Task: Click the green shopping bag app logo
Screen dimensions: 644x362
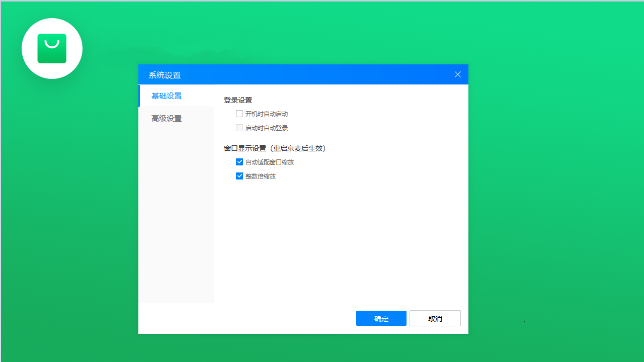Action: coord(52,48)
